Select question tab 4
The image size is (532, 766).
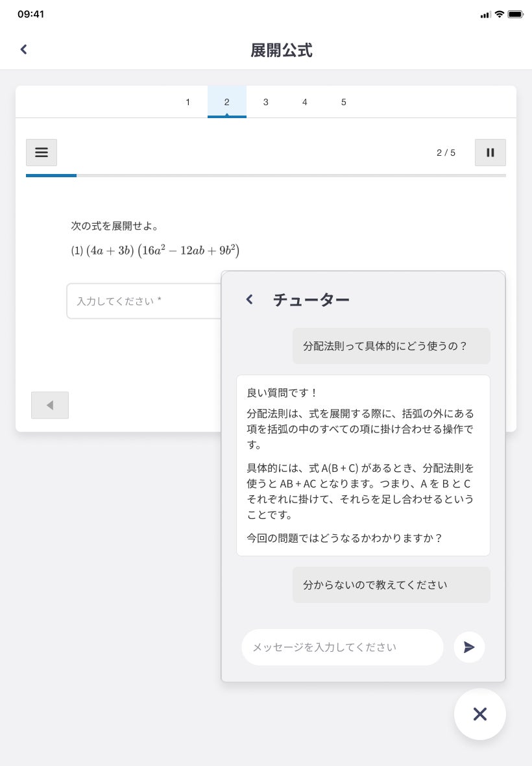[x=305, y=102]
